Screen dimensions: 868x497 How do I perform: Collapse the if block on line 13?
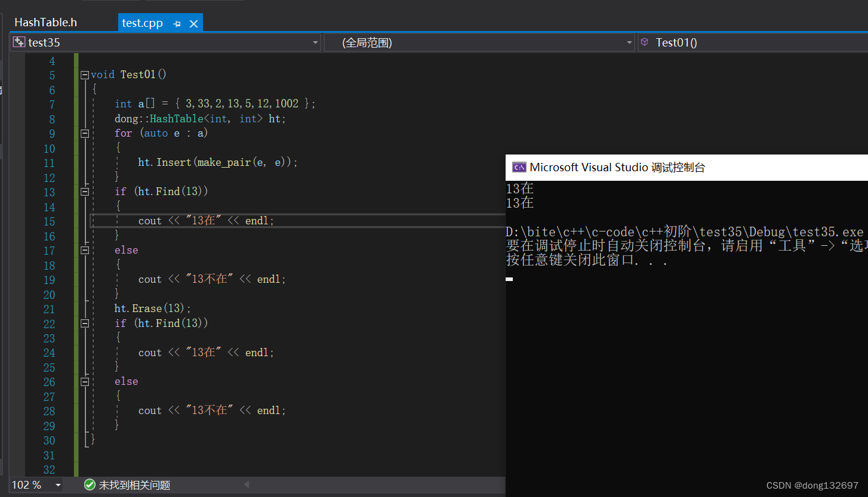coord(85,192)
